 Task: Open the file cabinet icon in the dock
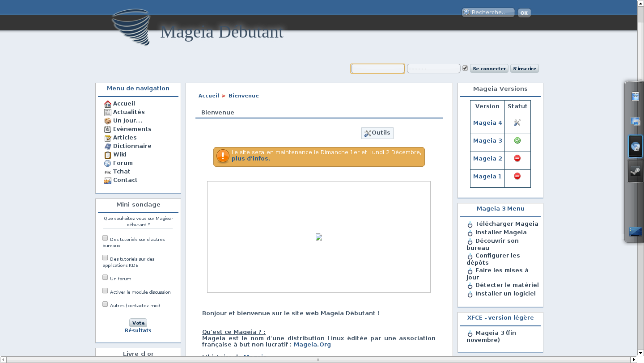pos(635,96)
